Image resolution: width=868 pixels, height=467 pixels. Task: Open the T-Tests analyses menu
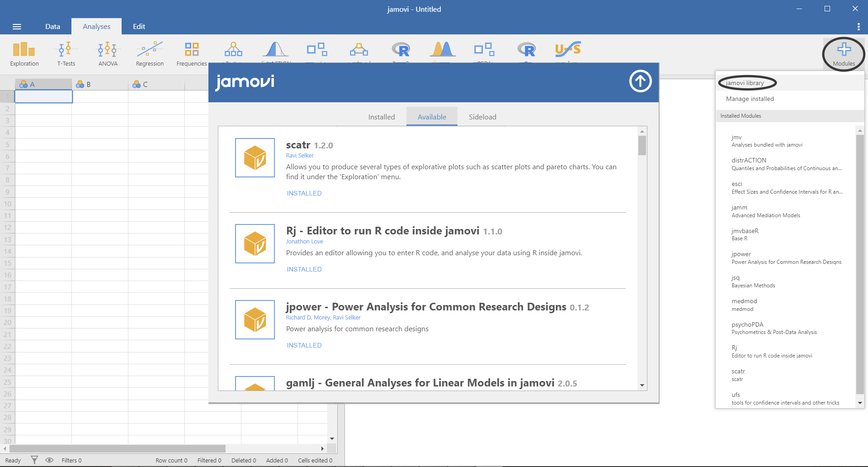point(66,54)
